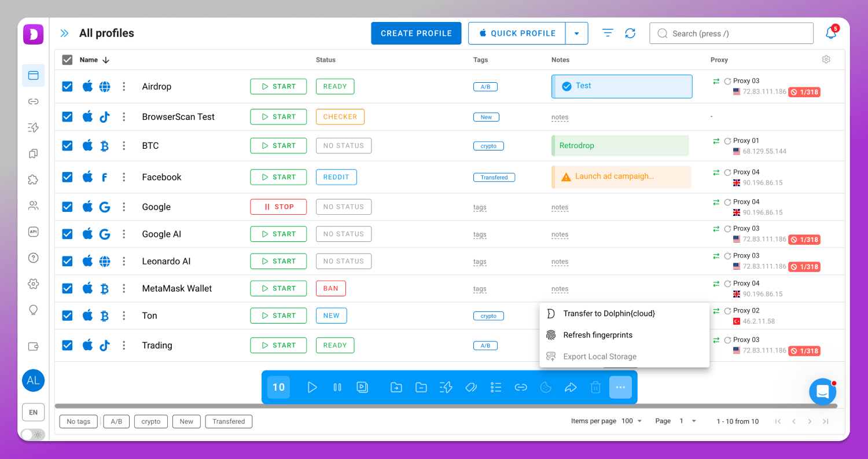
Task: Uncheck the BTC profile checkbox
Action: [x=67, y=145]
